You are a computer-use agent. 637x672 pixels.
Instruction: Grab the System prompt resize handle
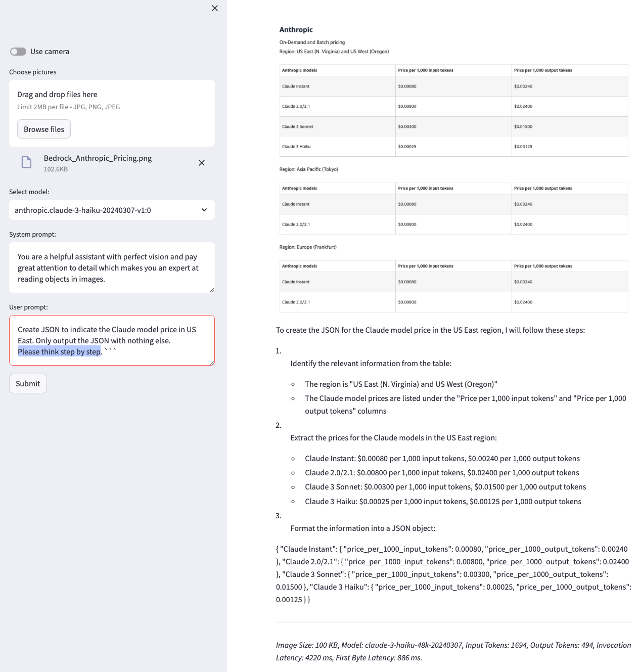(x=212, y=290)
